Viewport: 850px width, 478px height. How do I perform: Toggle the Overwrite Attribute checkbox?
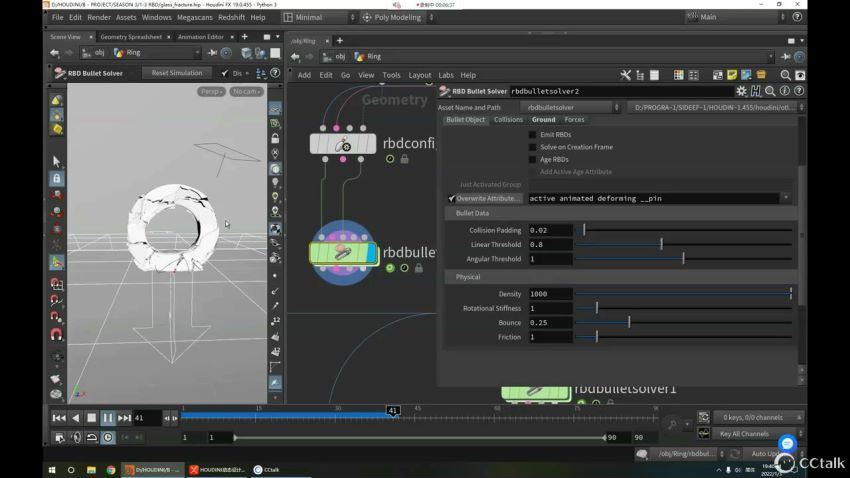[452, 198]
